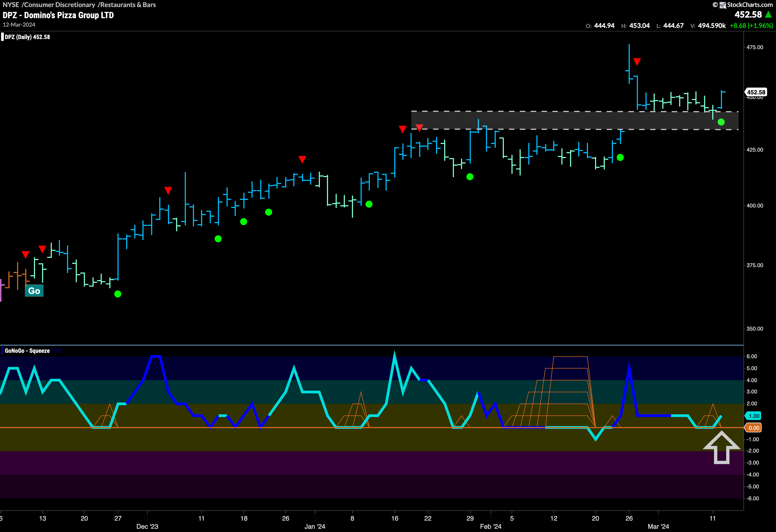The height and width of the screenshot is (532, 776).
Task: Click 'DPZ - Domino's Pizza Group LTD' title
Action: click(x=58, y=15)
